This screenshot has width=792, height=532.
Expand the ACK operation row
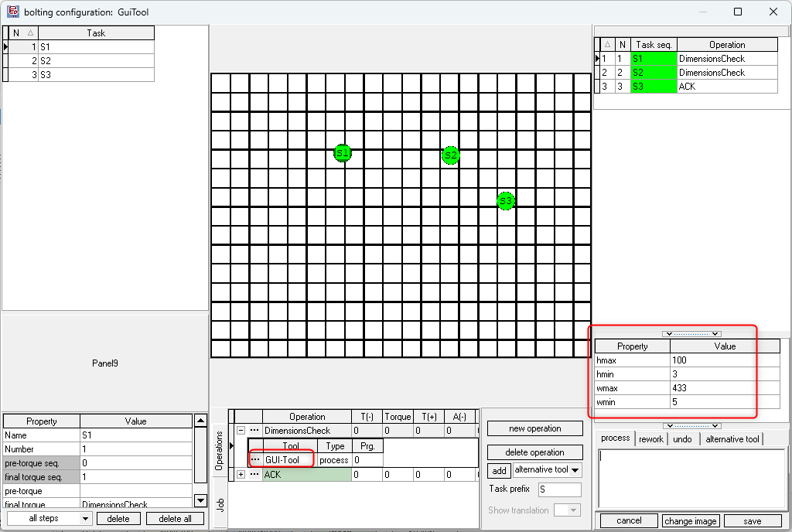coord(241,475)
